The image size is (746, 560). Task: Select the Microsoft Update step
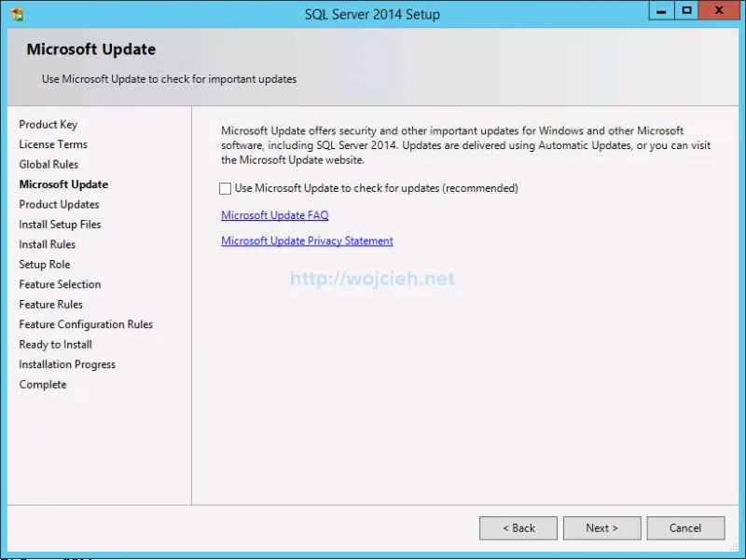[x=63, y=184]
